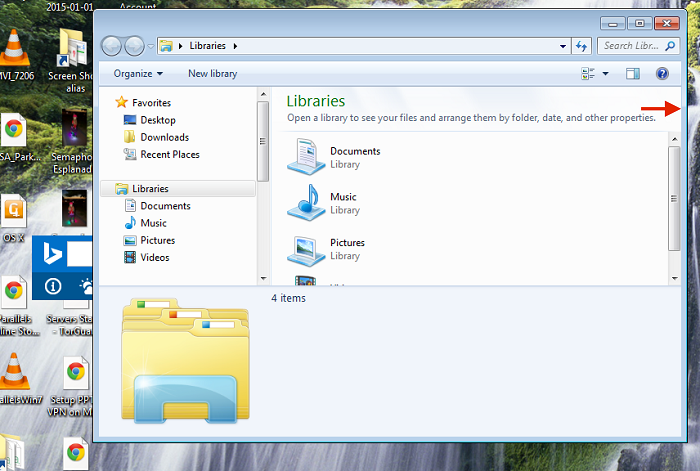Image resolution: width=700 pixels, height=471 pixels.
Task: Click the Music note icon in navigation tree
Action: [x=130, y=223]
